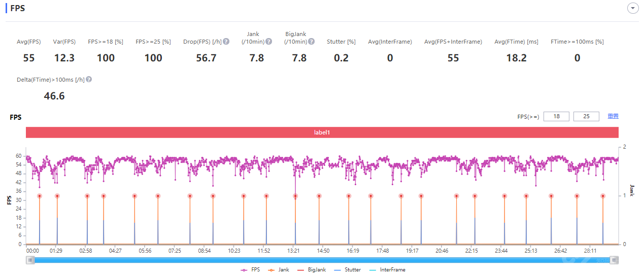Click the Avg(FTime) [ms] value 18.2
Viewport: 644px width, 274px height.
516,58
